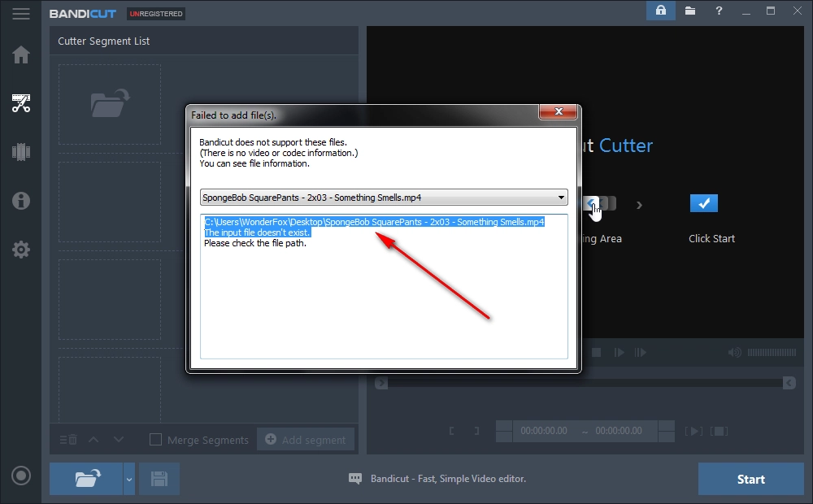Screen dimensions: 813x504
Task: Click the Add segment button
Action: pos(306,440)
